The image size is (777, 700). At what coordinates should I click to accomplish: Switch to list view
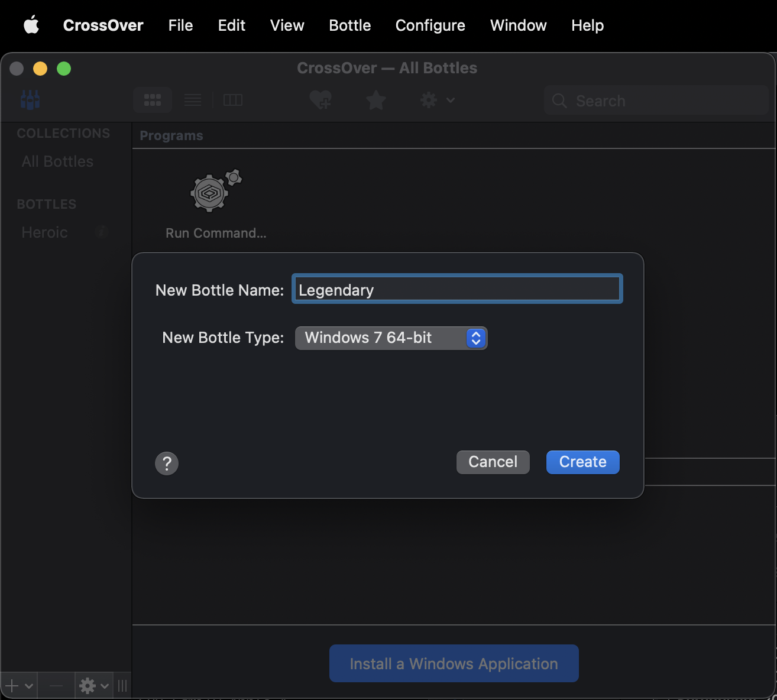click(x=193, y=100)
